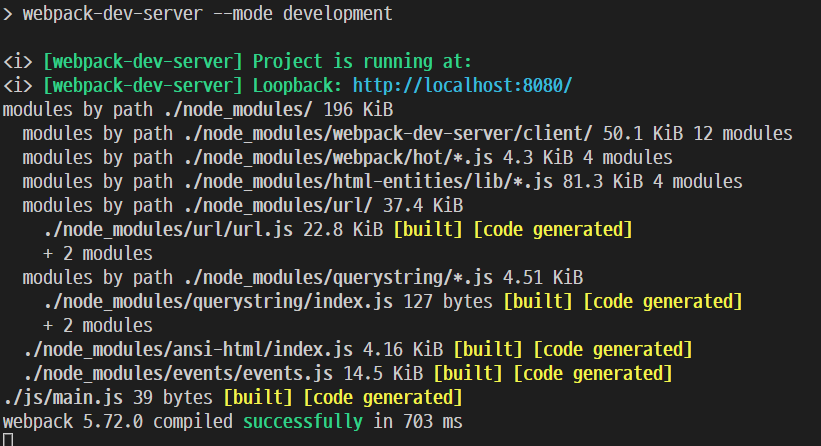Click the webpack/hot/*.js 4.3 KiB line

click(x=347, y=158)
